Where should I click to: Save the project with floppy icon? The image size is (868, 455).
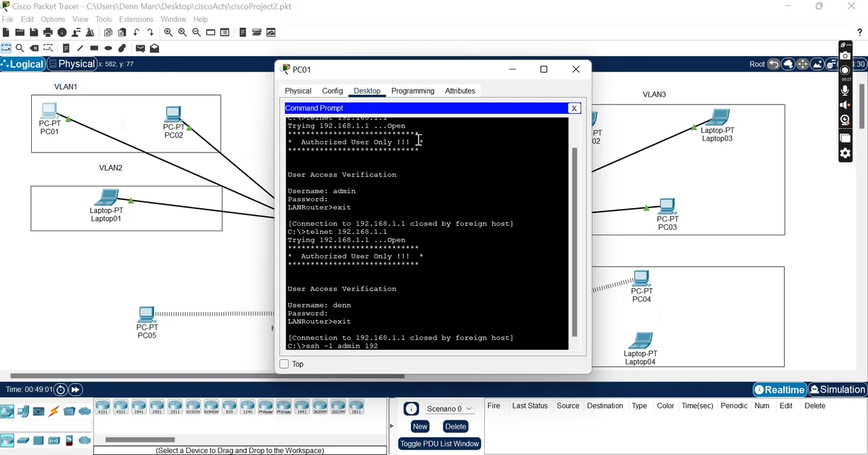tap(34, 33)
